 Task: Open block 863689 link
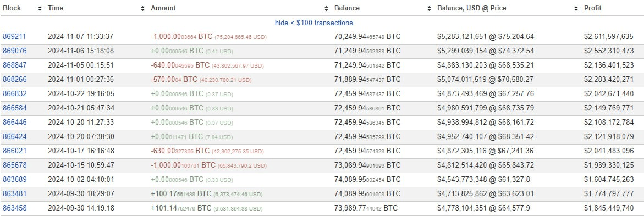tap(14, 180)
